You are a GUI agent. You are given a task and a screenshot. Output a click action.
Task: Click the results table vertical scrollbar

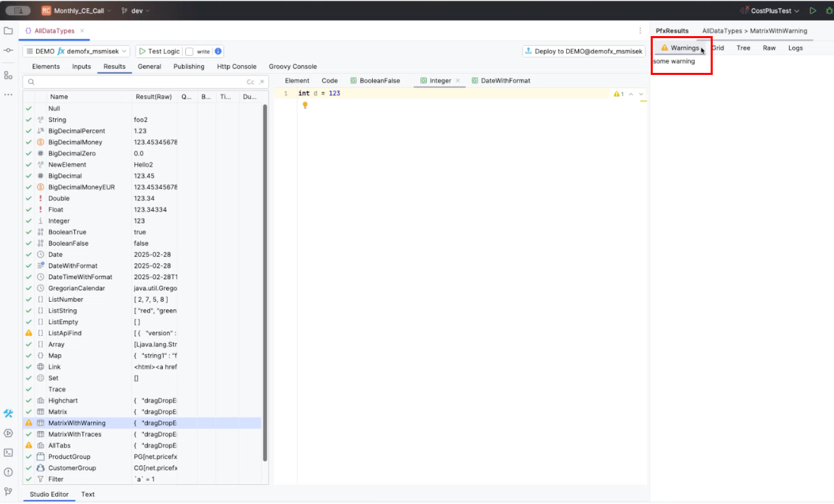[x=265, y=272]
